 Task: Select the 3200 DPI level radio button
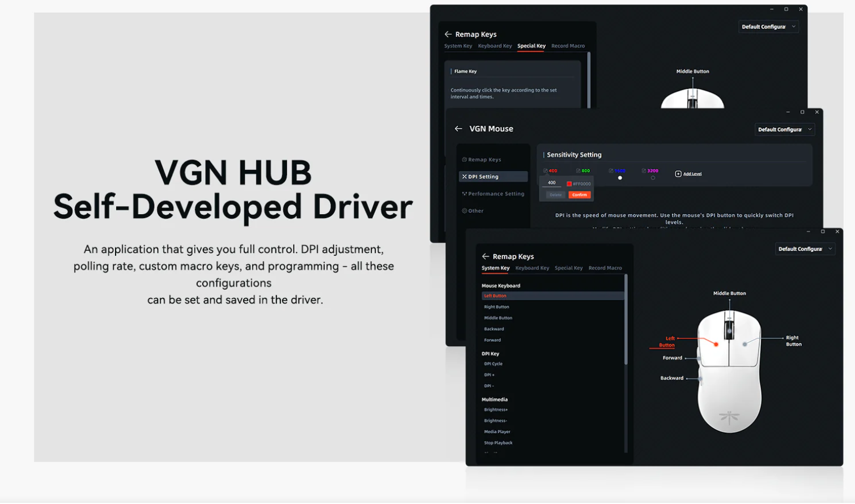point(653,178)
